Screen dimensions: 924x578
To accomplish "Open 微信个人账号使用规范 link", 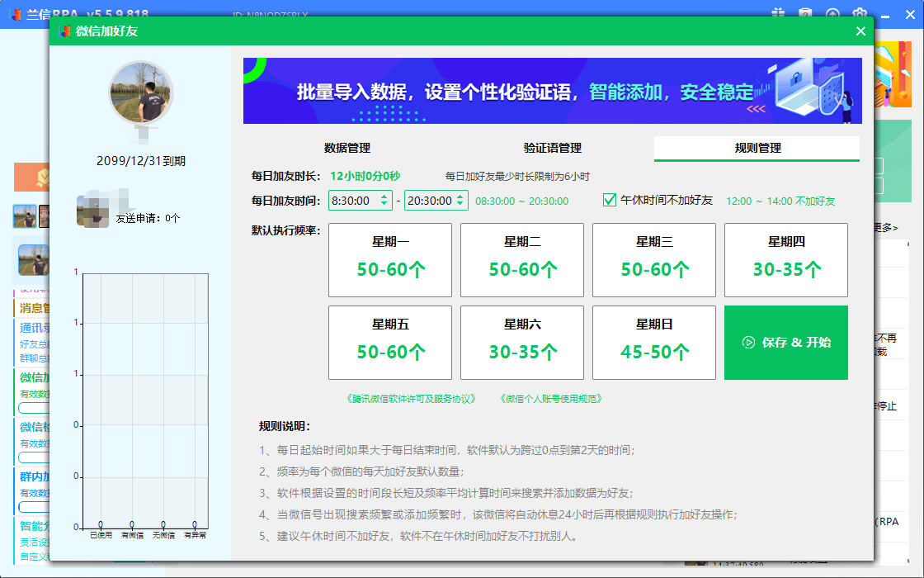I will point(550,399).
